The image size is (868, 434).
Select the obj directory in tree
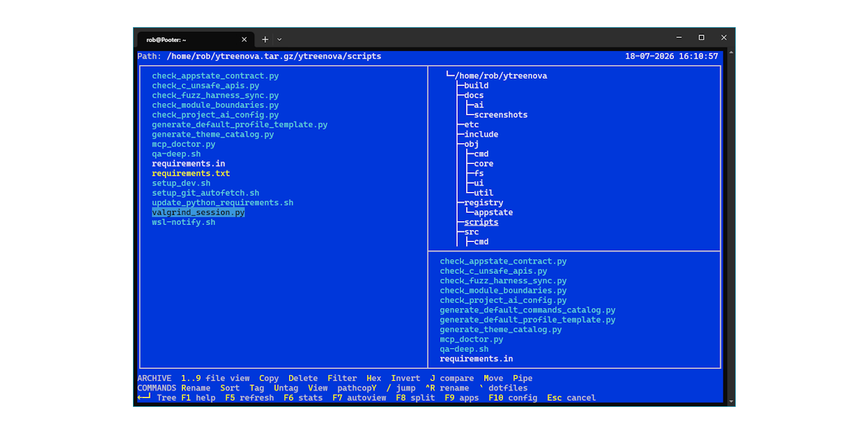click(471, 144)
